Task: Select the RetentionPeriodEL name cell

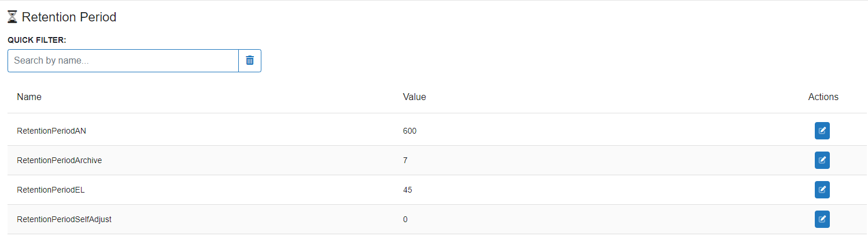Action: [51, 190]
